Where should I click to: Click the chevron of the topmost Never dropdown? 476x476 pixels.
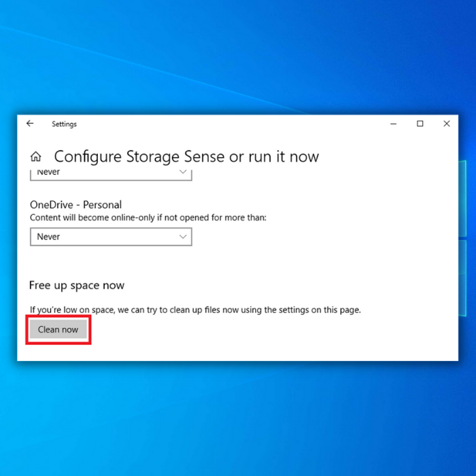click(x=183, y=172)
